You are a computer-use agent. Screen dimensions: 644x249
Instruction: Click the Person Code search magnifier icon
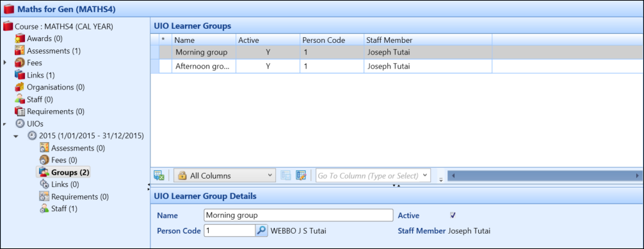pos(261,230)
